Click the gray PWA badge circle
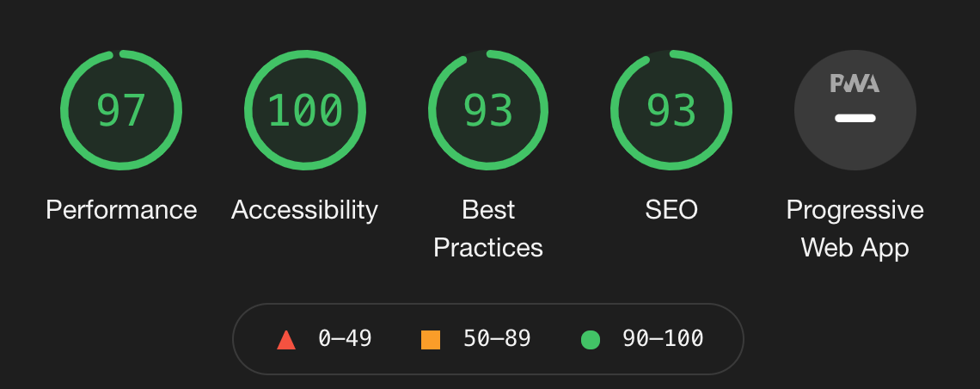 coord(855,110)
